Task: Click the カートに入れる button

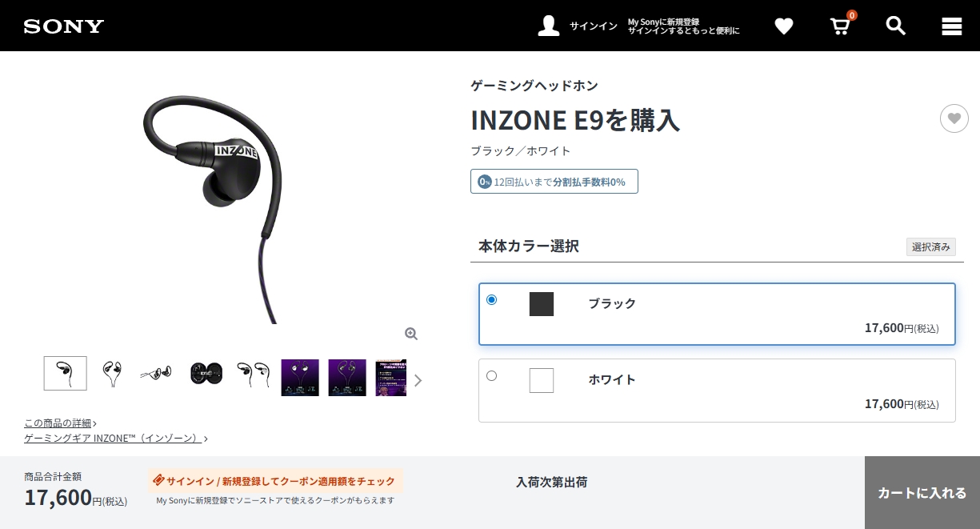Action: [x=922, y=493]
